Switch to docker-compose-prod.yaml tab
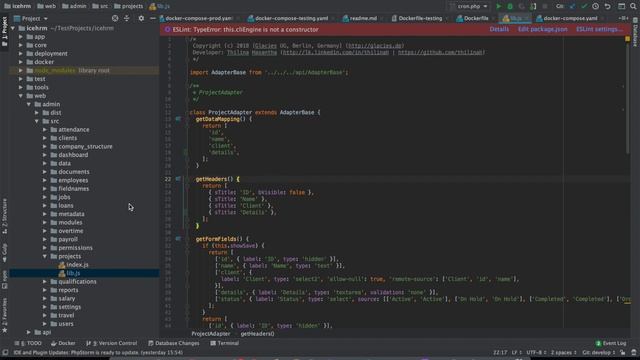Viewport: 640px width, 360px height. click(x=199, y=18)
